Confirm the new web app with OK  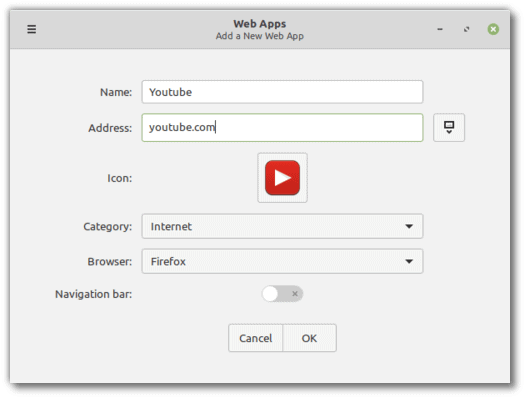309,338
